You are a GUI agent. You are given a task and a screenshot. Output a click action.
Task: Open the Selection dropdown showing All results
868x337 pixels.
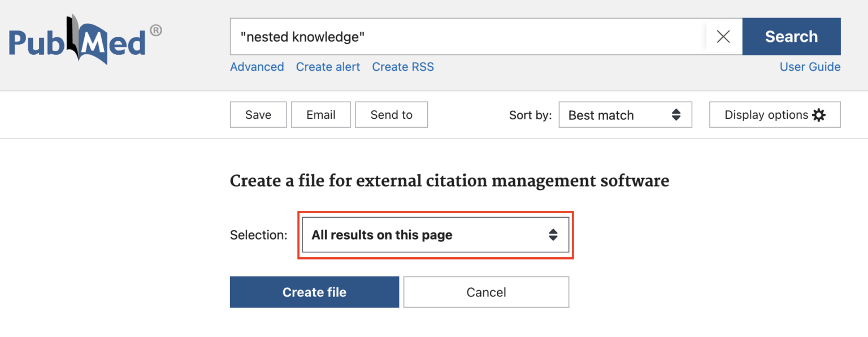[x=435, y=235]
